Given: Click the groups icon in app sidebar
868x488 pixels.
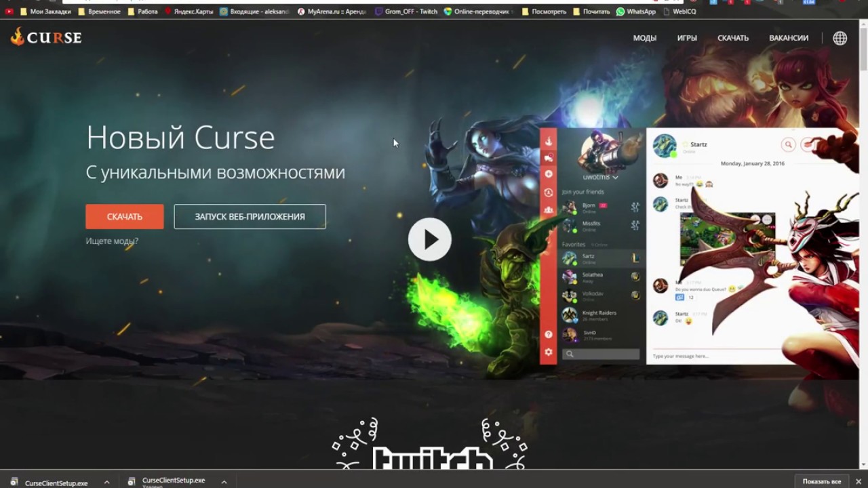Looking at the screenshot, I should (549, 210).
